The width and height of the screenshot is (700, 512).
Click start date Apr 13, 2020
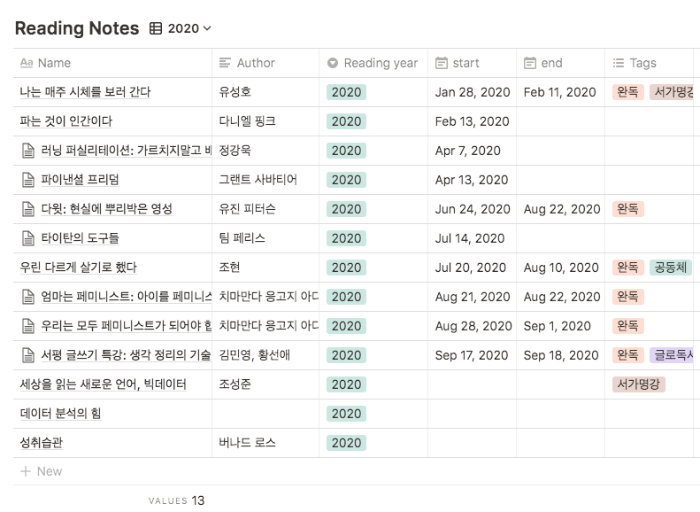tap(471, 180)
